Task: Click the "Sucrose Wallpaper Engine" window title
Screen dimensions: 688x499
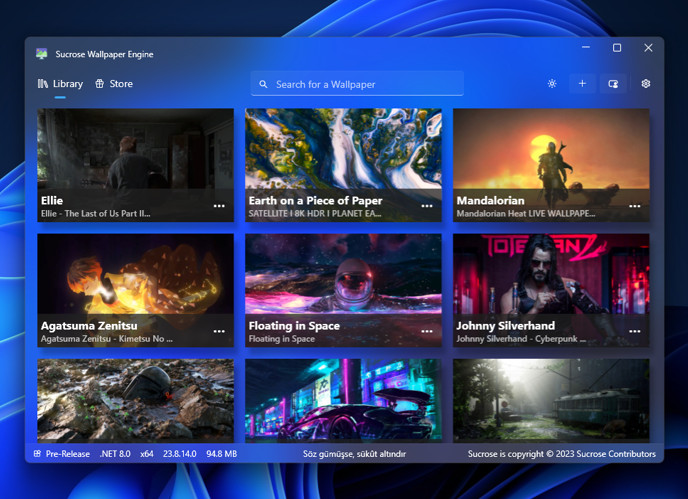Action: [x=104, y=54]
